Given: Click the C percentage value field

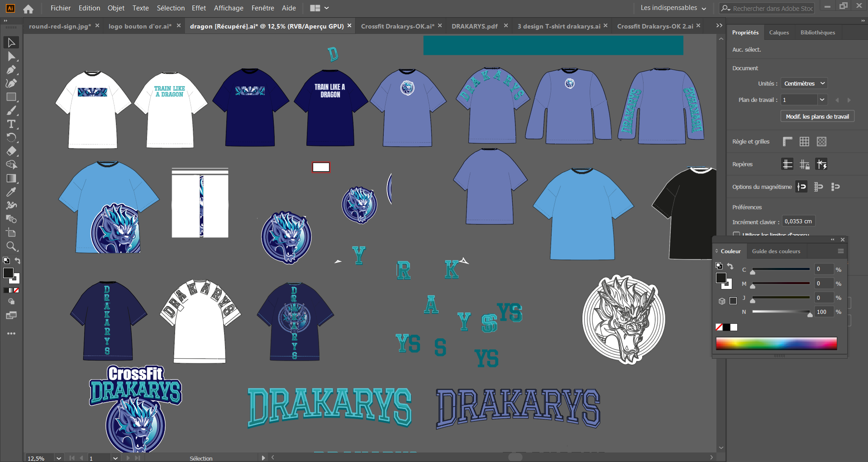Looking at the screenshot, I should pos(823,269).
